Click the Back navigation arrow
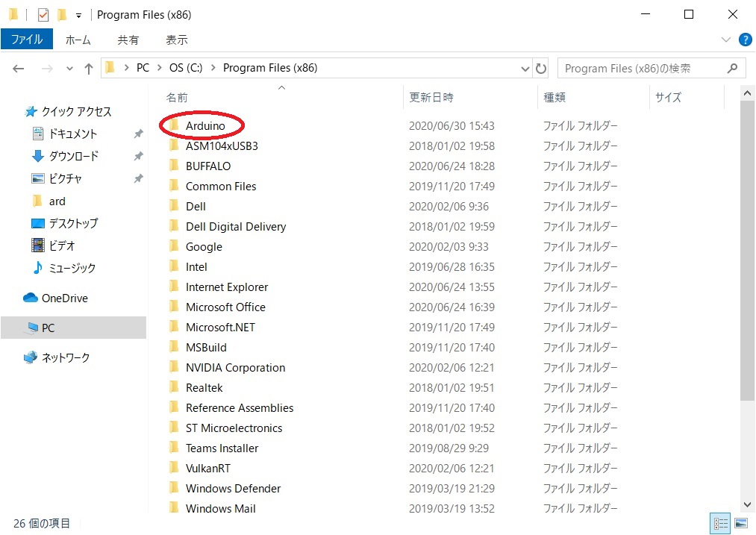Image resolution: width=756 pixels, height=535 pixels. [19, 68]
